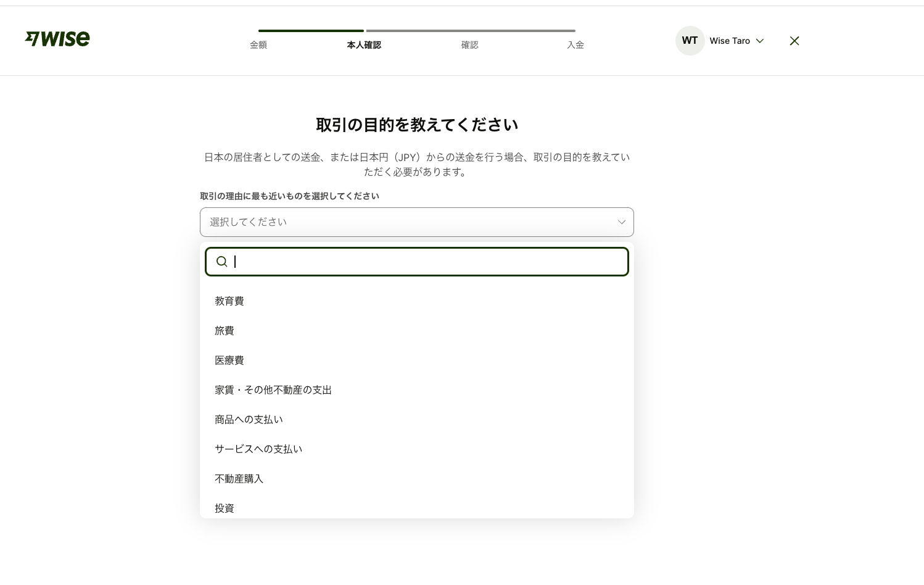Expand the Wise Taro account menu chevron
Screen dimensions: 924x585
tap(760, 41)
